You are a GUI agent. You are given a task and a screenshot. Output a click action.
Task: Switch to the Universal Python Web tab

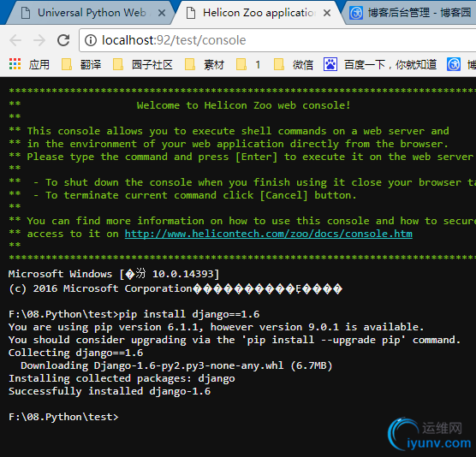pyautogui.click(x=91, y=13)
